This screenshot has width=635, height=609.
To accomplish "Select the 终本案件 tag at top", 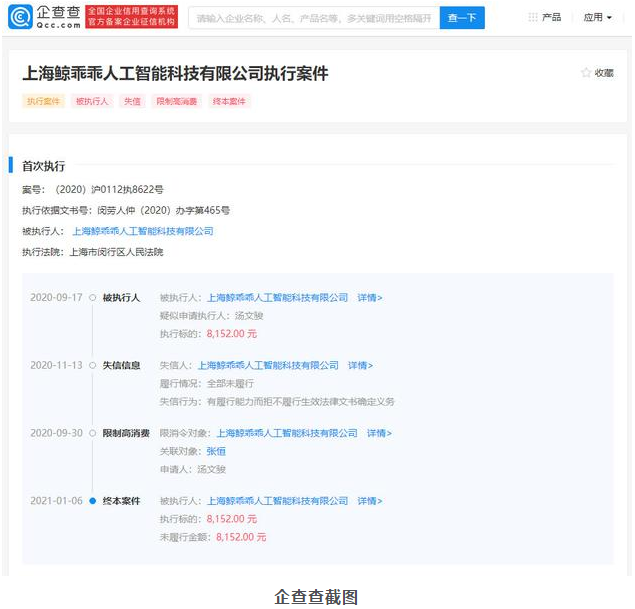I will click(229, 101).
